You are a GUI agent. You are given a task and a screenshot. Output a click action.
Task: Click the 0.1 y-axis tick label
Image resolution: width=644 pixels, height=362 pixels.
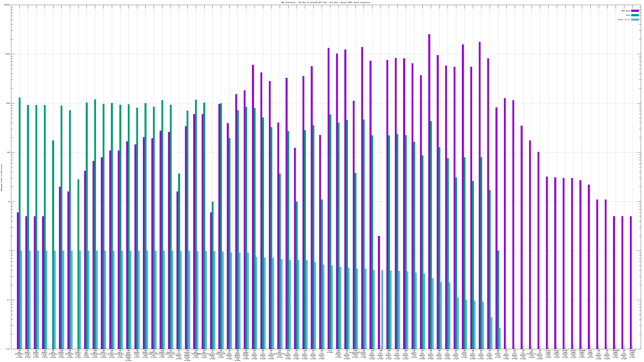tap(9, 300)
